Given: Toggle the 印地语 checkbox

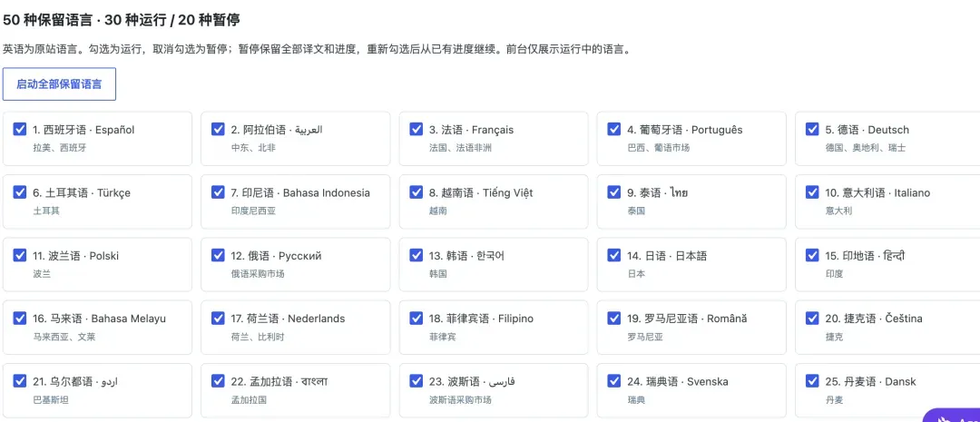Looking at the screenshot, I should click(812, 255).
